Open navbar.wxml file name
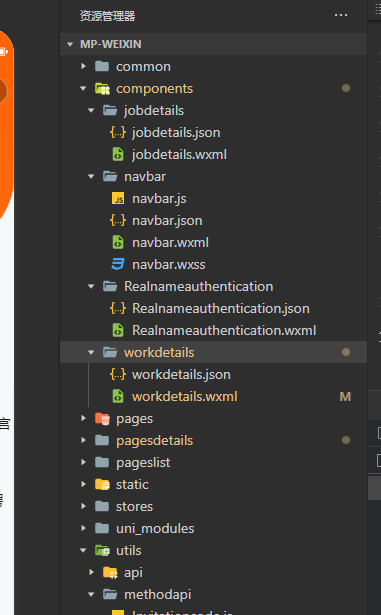 [170, 243]
